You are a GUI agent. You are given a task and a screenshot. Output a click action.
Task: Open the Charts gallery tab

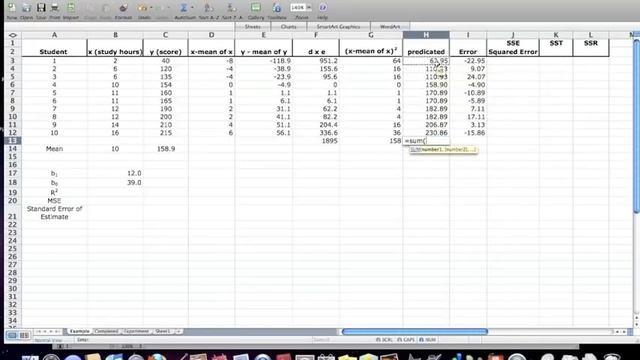coord(289,27)
